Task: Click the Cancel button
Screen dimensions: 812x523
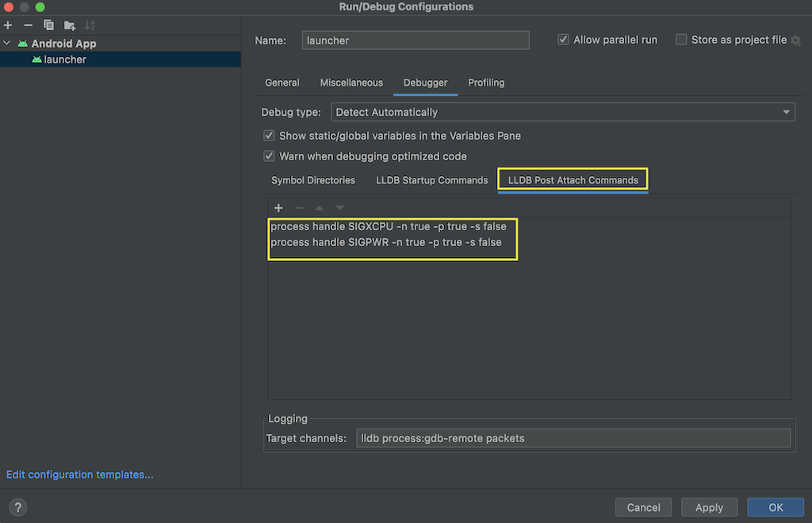Action: click(x=643, y=507)
